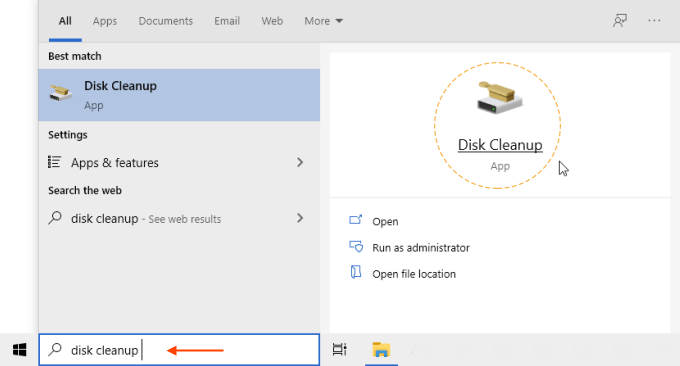The height and width of the screenshot is (366, 680).
Task: Expand disk cleanup web results chevron
Action: pos(300,218)
